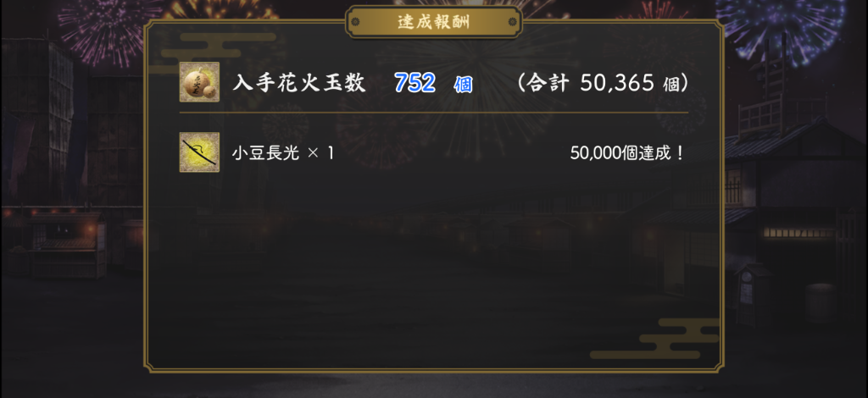Image resolution: width=868 pixels, height=398 pixels.
Task: Tap the 小豆長光 sword reward icon
Action: tap(199, 152)
